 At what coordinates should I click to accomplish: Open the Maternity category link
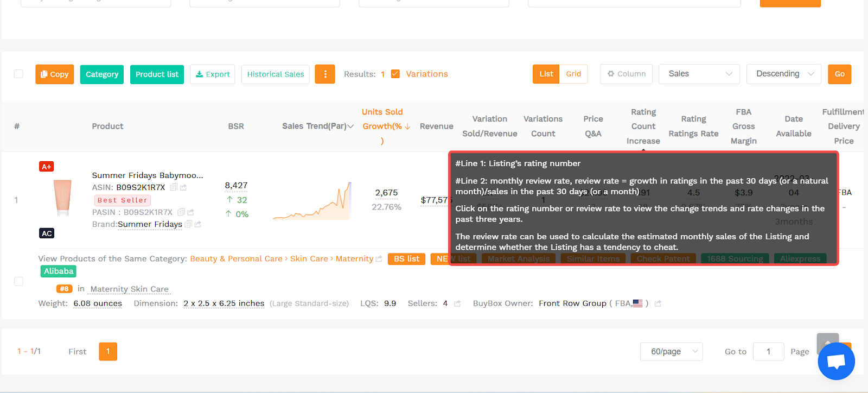tap(354, 259)
